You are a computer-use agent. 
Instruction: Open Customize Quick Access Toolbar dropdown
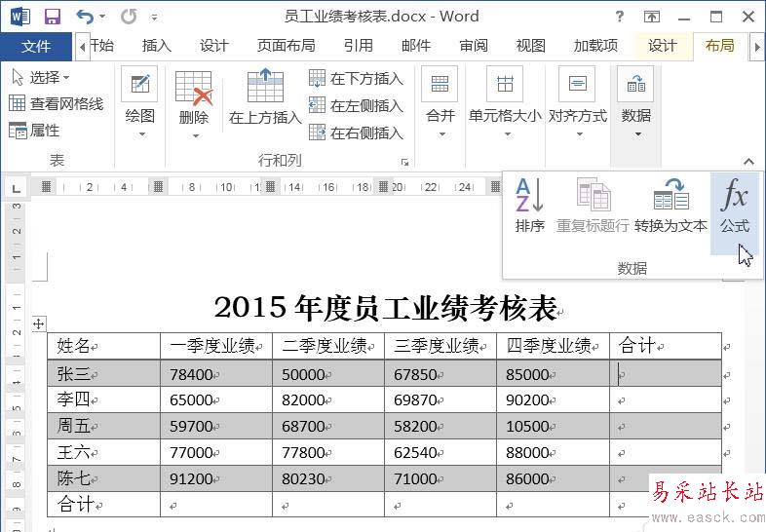(154, 18)
